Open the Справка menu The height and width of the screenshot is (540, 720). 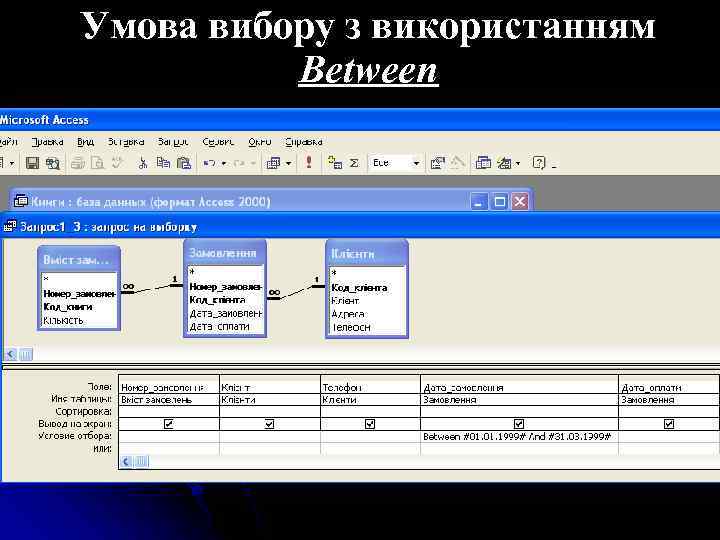tap(304, 142)
